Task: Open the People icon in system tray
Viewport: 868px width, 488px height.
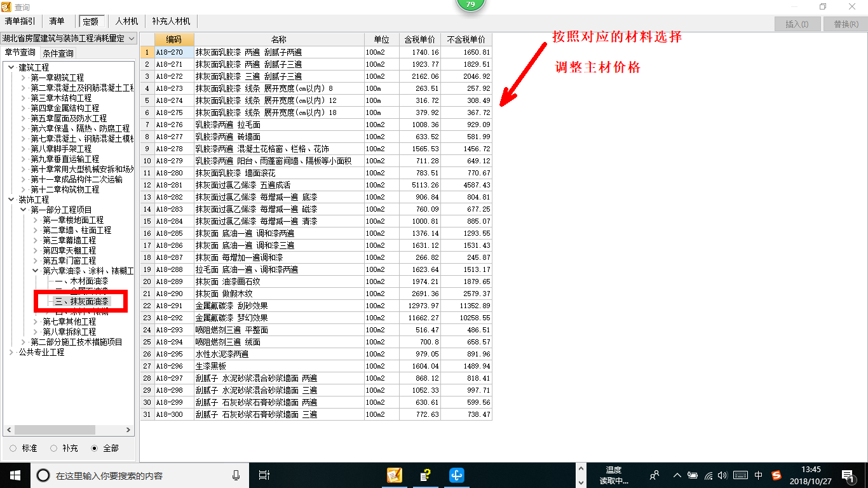Action: pos(654,475)
